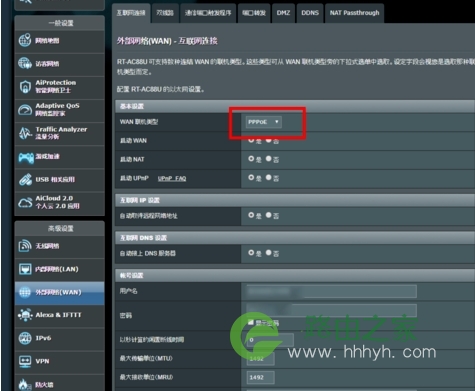
Task: Select 是 for 自动取得远程网络地址
Action: tap(251, 215)
